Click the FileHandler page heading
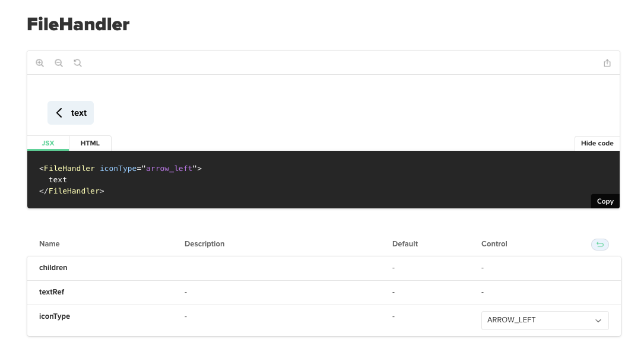This screenshot has height=355, width=644. [x=78, y=24]
